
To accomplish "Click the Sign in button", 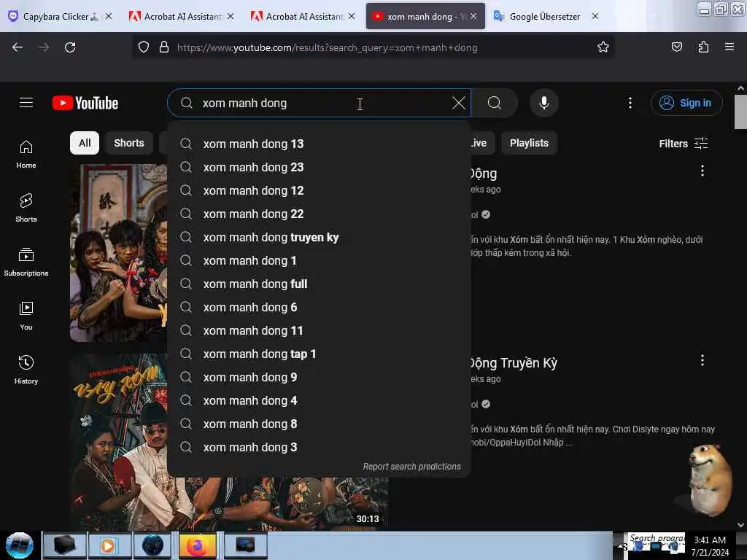I will tap(686, 103).
